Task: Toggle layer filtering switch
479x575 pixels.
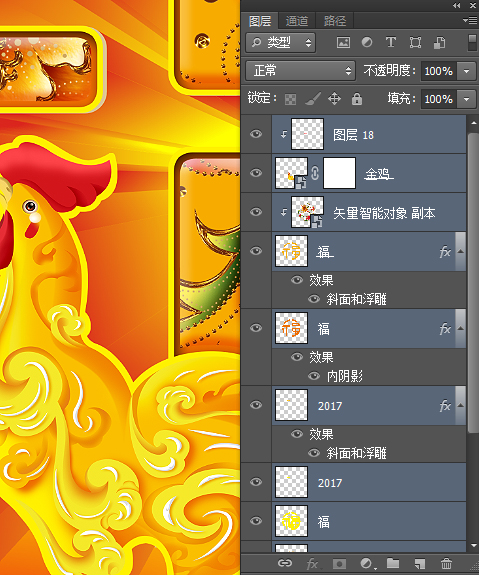Action: click(473, 43)
